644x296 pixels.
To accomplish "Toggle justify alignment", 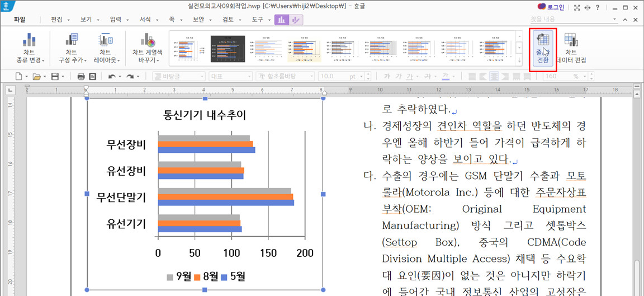I will [x=472, y=77].
